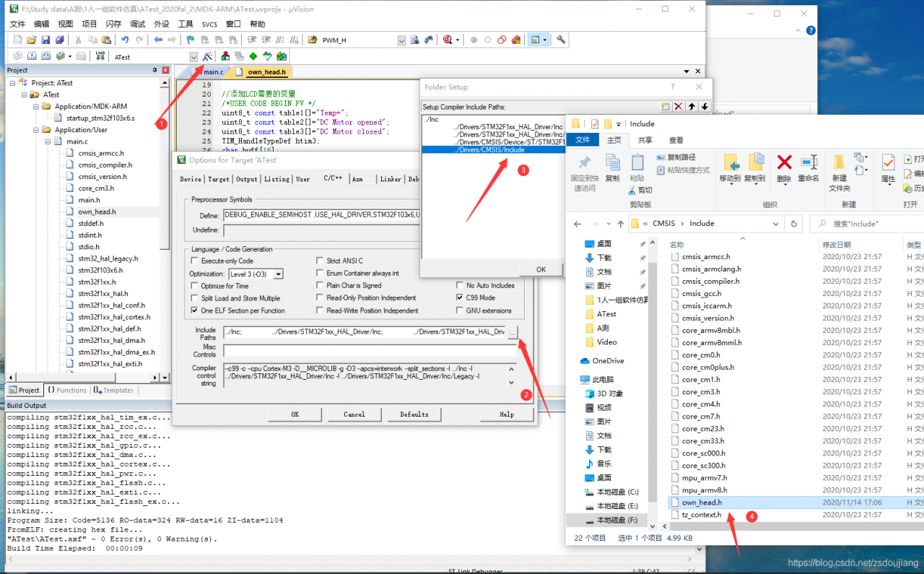Open the Pack Installer icon
The image size is (924, 574).
[x=282, y=56]
